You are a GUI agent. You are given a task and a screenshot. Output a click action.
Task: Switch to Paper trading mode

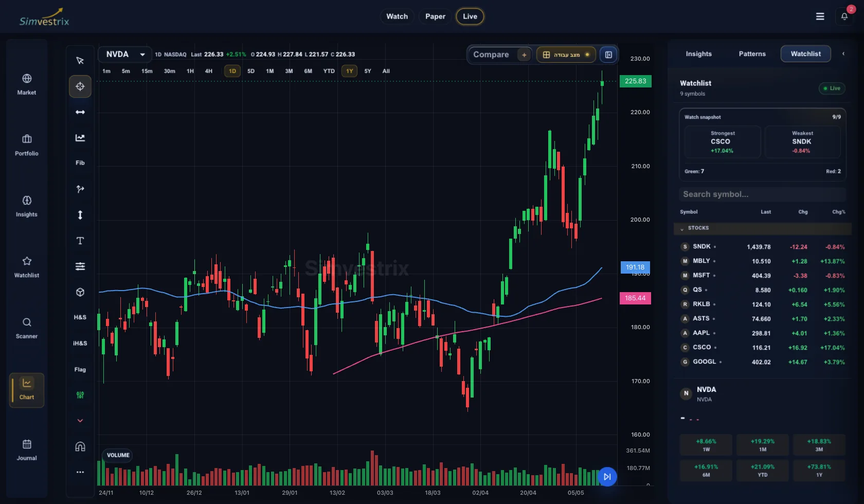[x=435, y=16]
